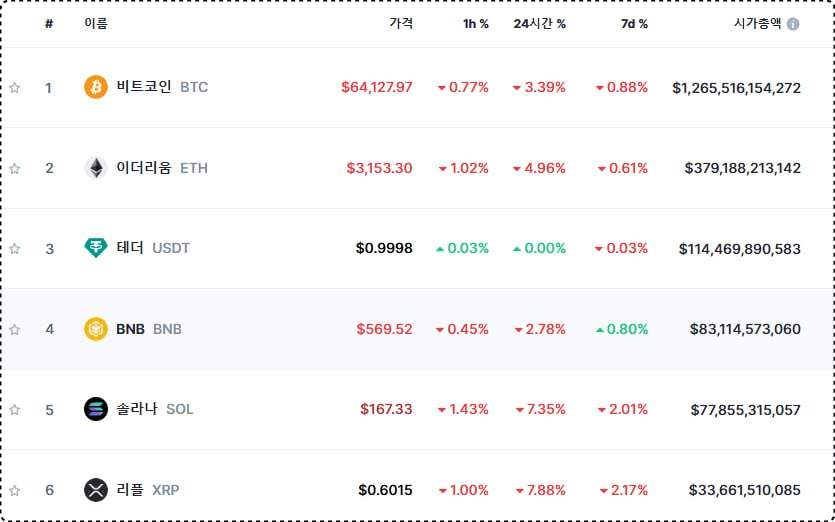Click the Solana black logo icon
Screen dimensions: 835x522
[x=96, y=409]
